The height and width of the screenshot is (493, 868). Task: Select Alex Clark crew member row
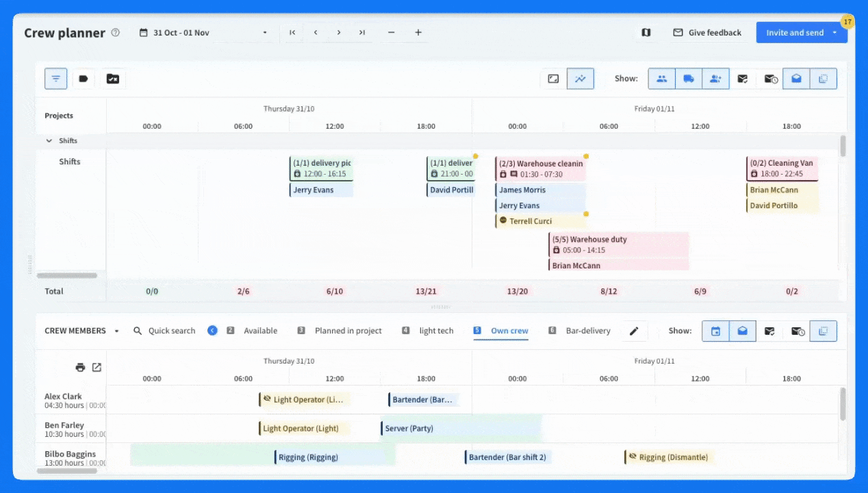71,400
